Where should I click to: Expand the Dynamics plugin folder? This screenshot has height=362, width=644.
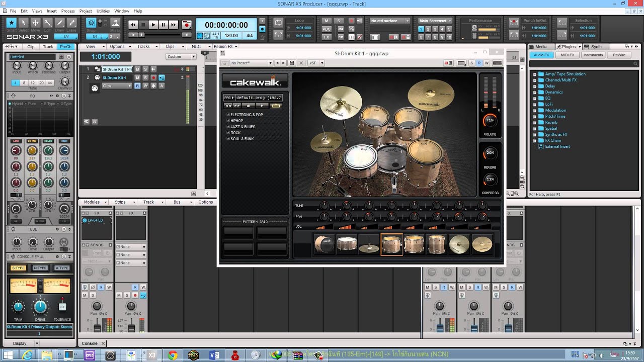(x=535, y=92)
